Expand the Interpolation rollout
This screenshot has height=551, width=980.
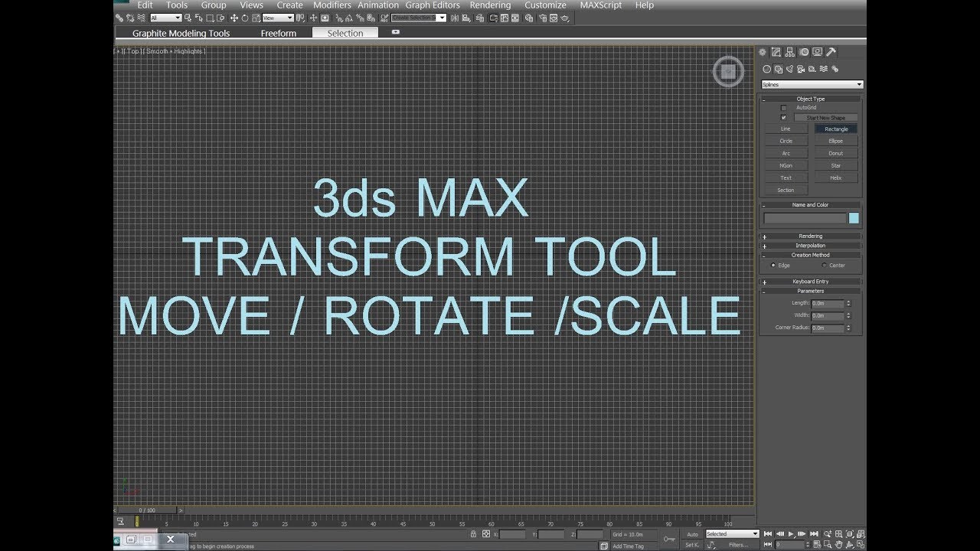click(x=811, y=246)
